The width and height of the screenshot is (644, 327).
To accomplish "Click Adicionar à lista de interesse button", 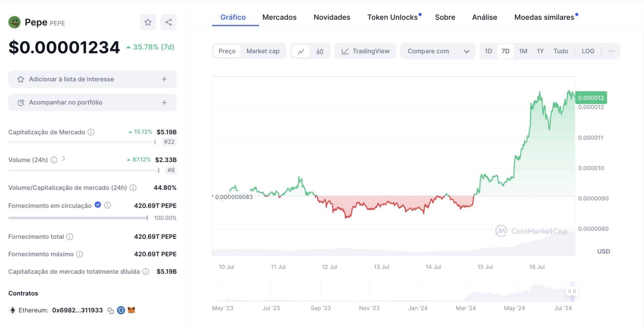I will click(x=92, y=79).
